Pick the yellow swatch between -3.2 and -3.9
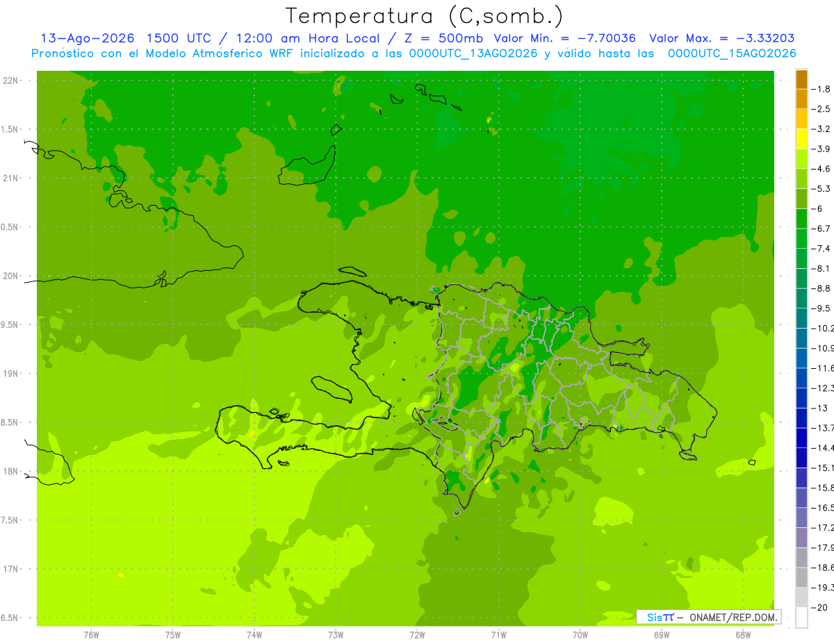The image size is (834, 644). [x=801, y=139]
